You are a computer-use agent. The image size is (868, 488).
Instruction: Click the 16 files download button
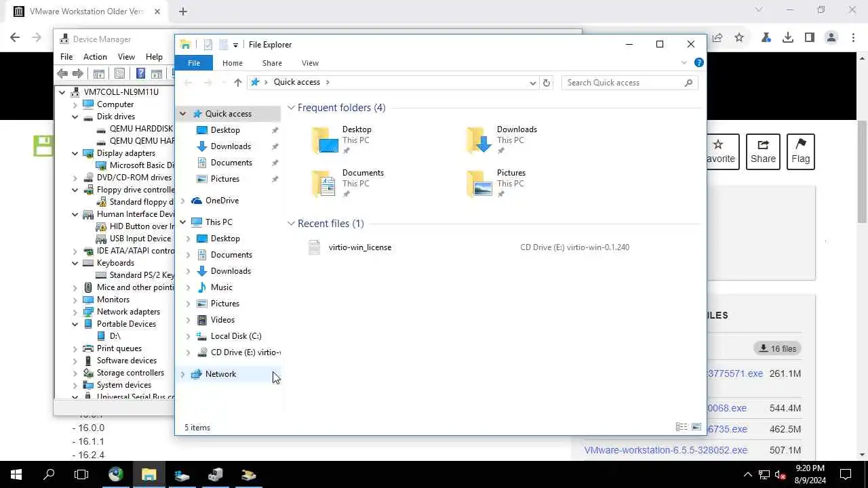777,348
